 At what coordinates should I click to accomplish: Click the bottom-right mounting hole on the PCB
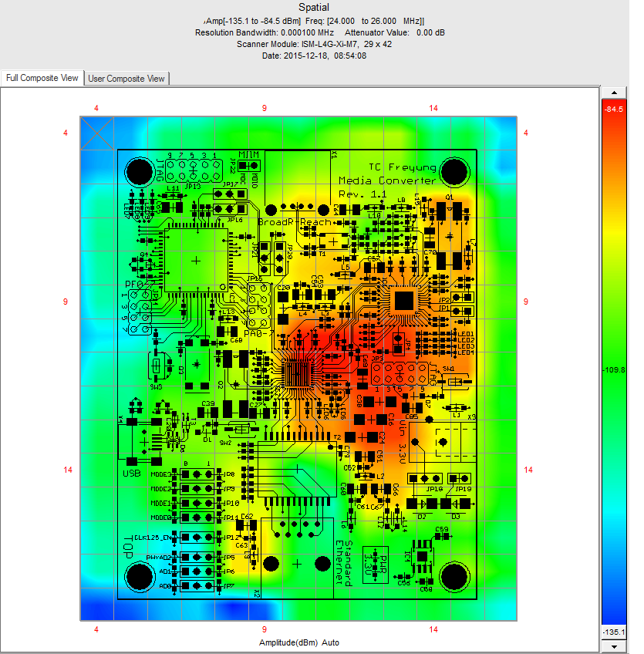pos(454,575)
